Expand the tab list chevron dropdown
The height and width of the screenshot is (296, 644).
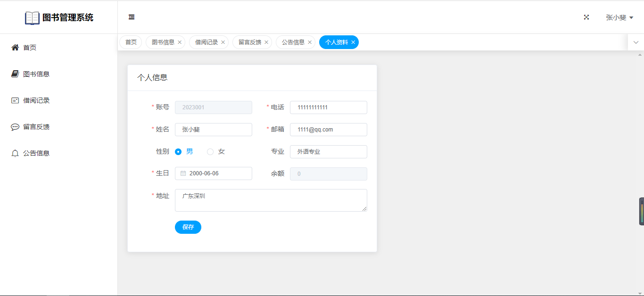pyautogui.click(x=636, y=42)
